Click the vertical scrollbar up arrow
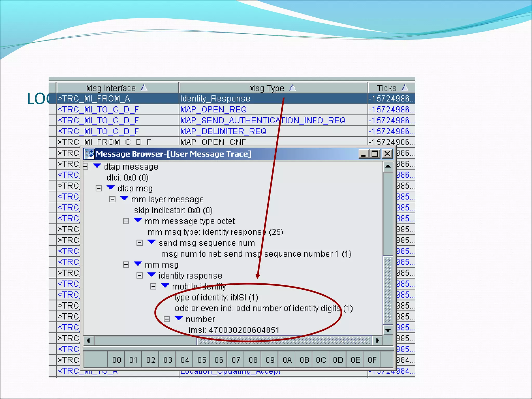Screen dimensions: 532x399 click(388, 167)
